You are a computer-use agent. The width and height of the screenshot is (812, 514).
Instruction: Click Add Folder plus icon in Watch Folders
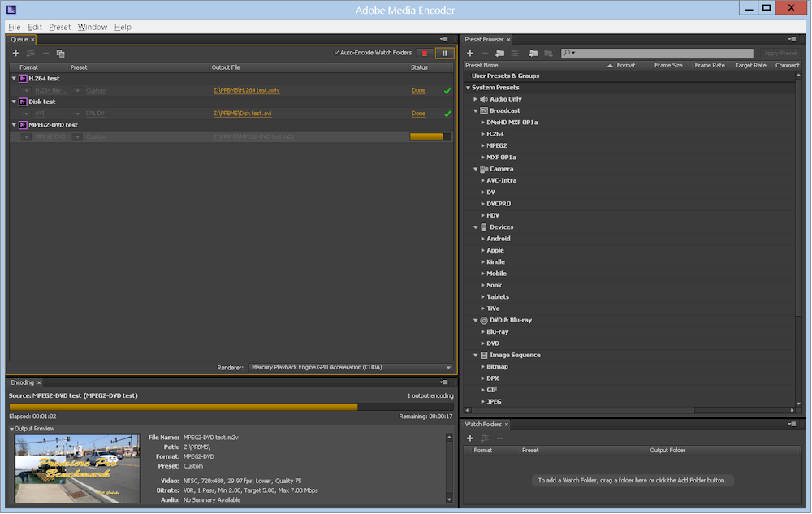click(469, 438)
